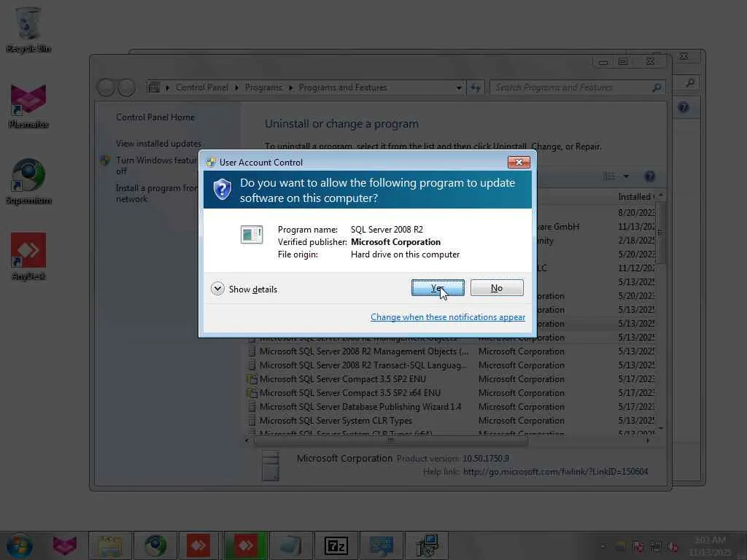Expand Show details in UAC dialog
This screenshot has width=747, height=560.
[x=244, y=289]
